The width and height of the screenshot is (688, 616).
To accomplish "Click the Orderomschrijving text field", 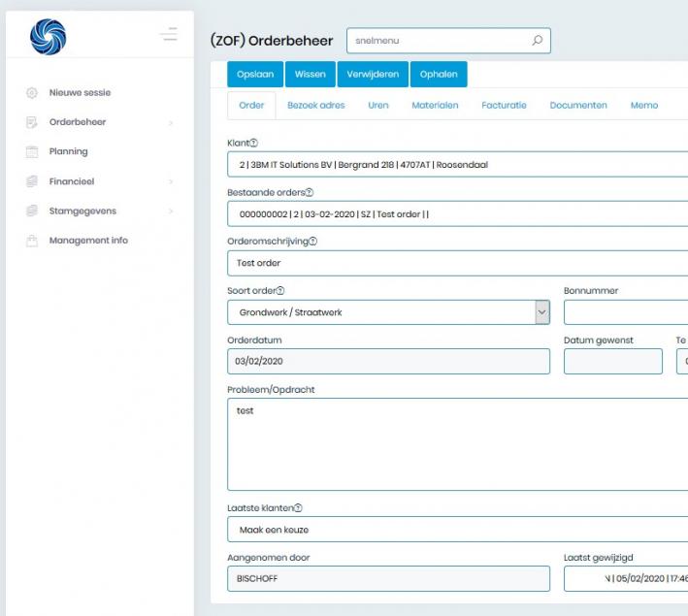I will (x=456, y=263).
